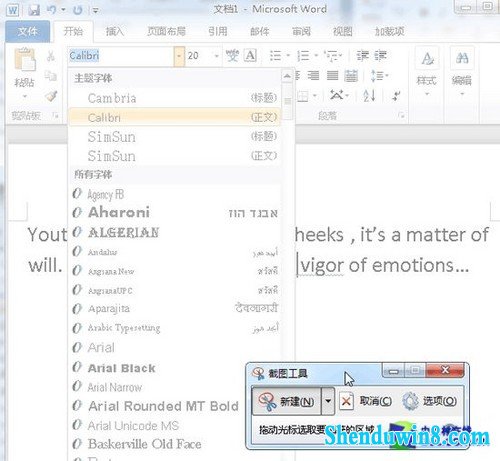Image resolution: width=500 pixels, height=461 pixels.
Task: Select Cambria theme font from list
Action: (175, 98)
